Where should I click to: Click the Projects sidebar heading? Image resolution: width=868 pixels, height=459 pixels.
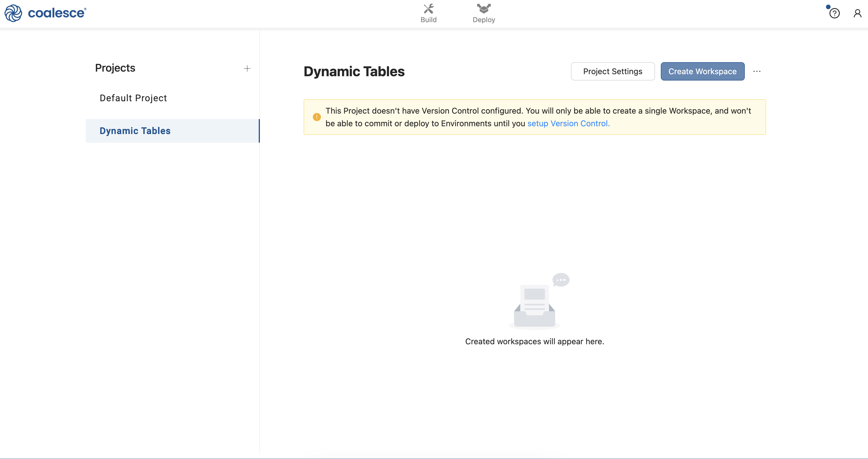[x=115, y=68]
